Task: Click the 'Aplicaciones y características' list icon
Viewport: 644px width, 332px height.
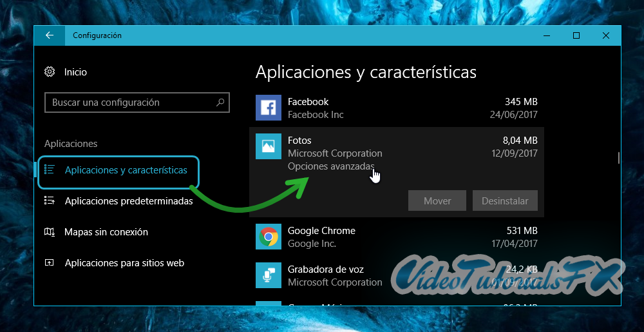Action: (x=50, y=170)
